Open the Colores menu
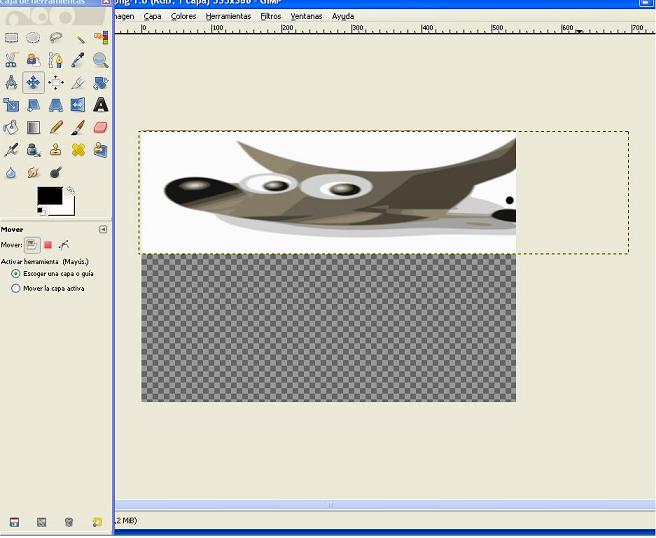The height and width of the screenshot is (538, 656). click(x=183, y=16)
